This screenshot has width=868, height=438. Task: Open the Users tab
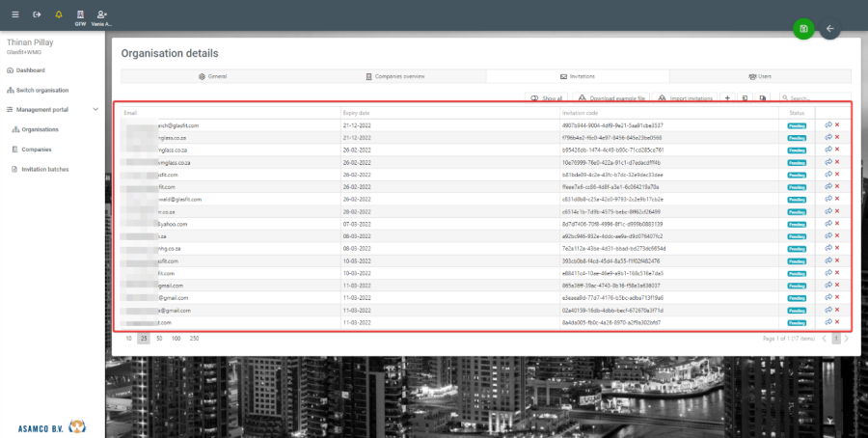[x=760, y=75]
